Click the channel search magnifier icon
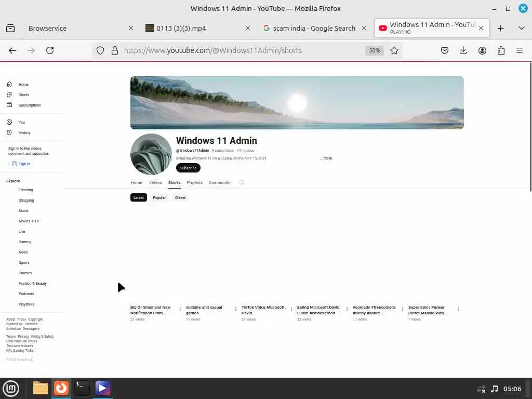This screenshot has width=532, height=399. point(241,182)
